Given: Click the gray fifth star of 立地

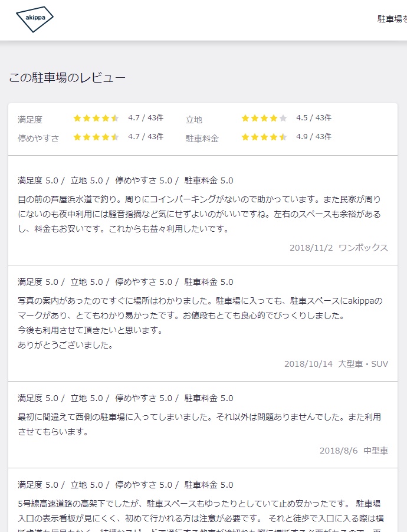Looking at the screenshot, I should [x=283, y=118].
